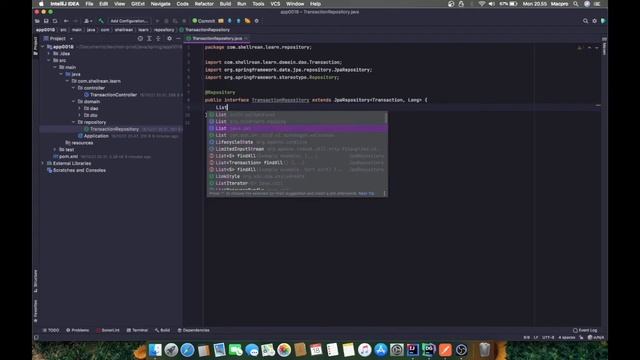The width and height of the screenshot is (640, 360).
Task: Open Finder from the Dock
Action: [x=155, y=350]
